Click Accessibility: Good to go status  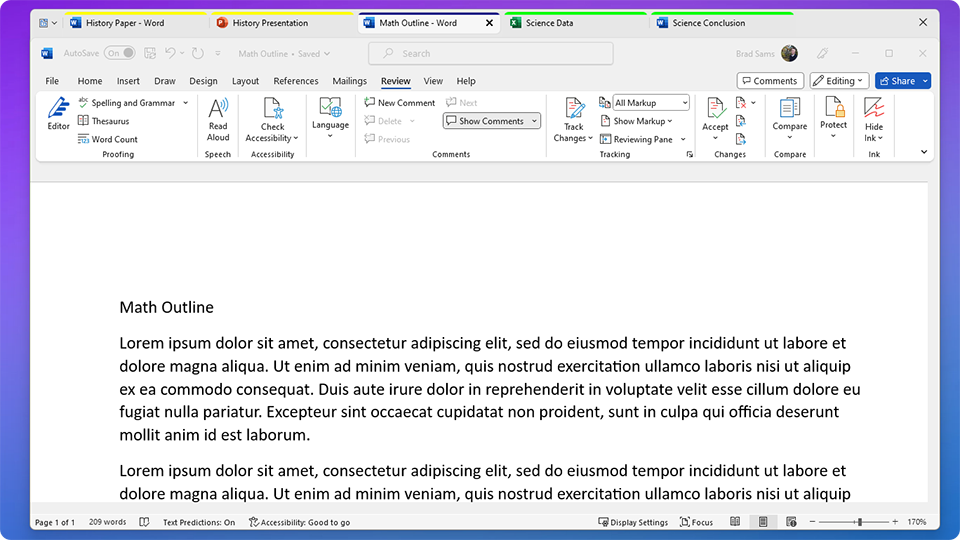pyautogui.click(x=299, y=522)
